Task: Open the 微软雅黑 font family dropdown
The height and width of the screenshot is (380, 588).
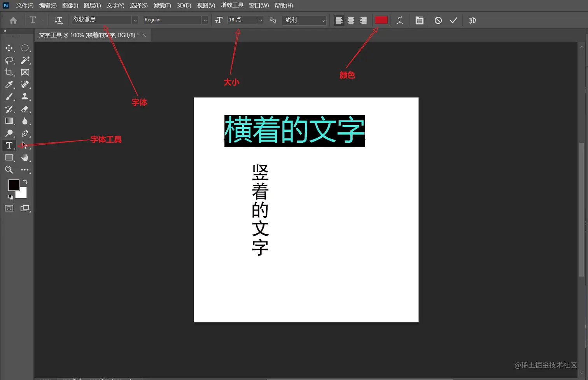Action: [x=135, y=20]
